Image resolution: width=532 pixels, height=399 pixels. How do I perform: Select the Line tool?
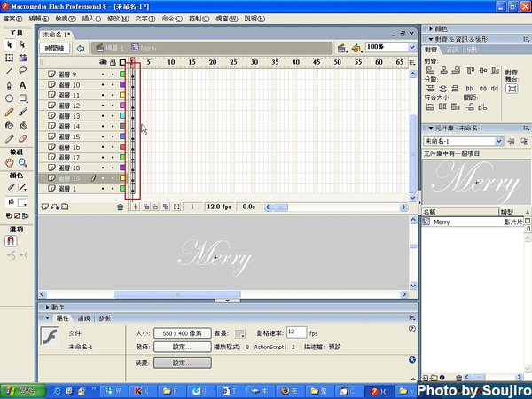9,71
